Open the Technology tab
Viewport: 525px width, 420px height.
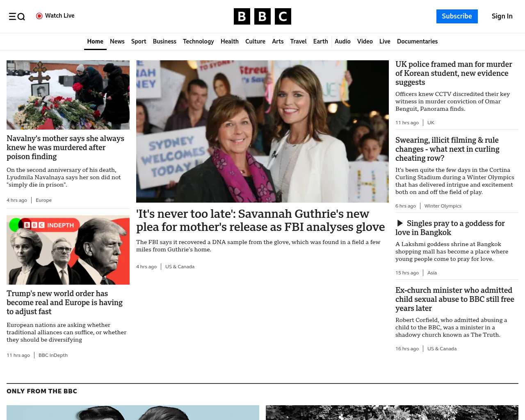click(x=198, y=41)
